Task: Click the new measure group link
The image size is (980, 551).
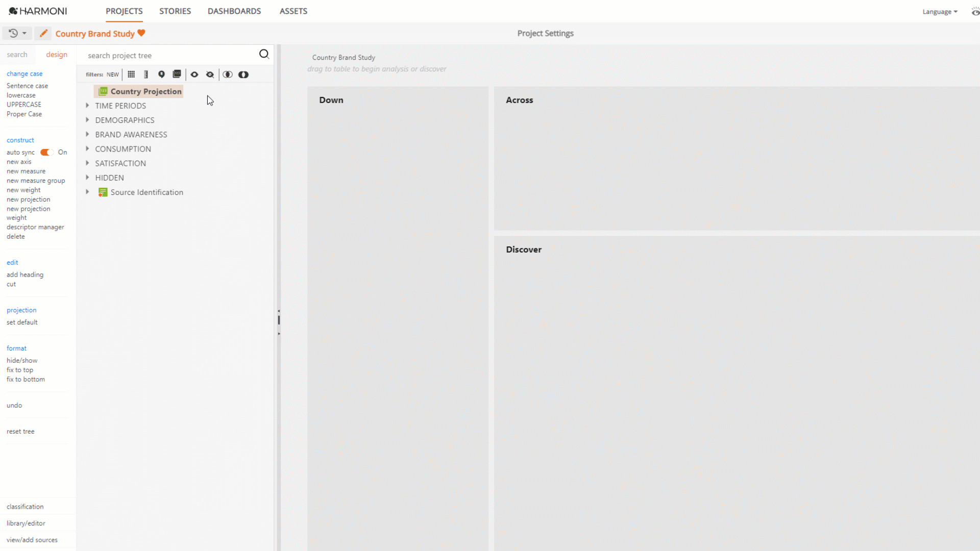Action: 36,181
